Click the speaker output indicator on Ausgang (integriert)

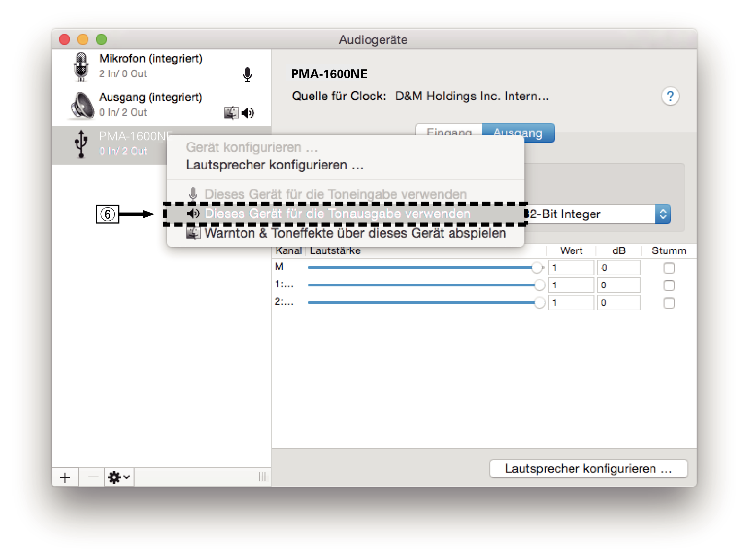pos(248,113)
